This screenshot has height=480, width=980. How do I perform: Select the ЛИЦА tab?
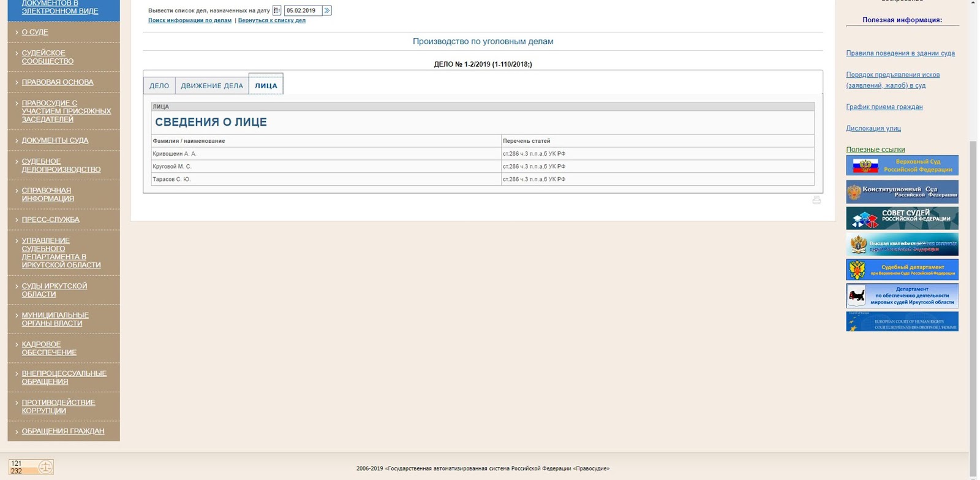[266, 86]
